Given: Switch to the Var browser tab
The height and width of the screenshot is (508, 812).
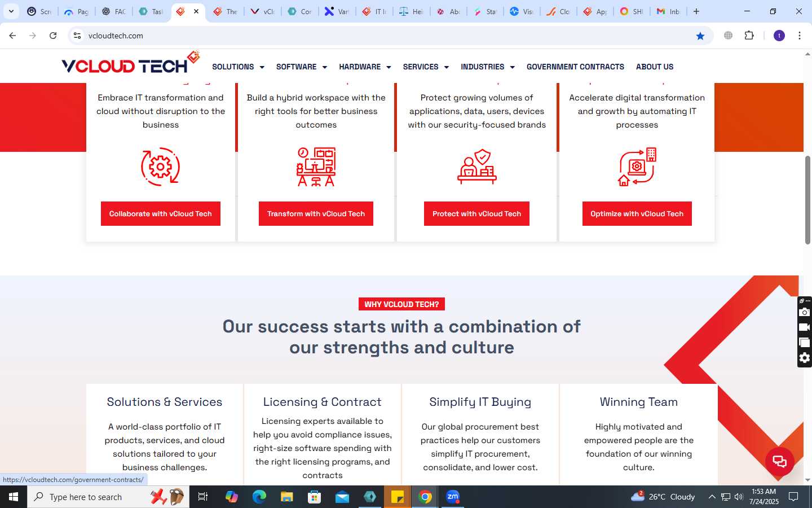Looking at the screenshot, I should click(x=337, y=11).
